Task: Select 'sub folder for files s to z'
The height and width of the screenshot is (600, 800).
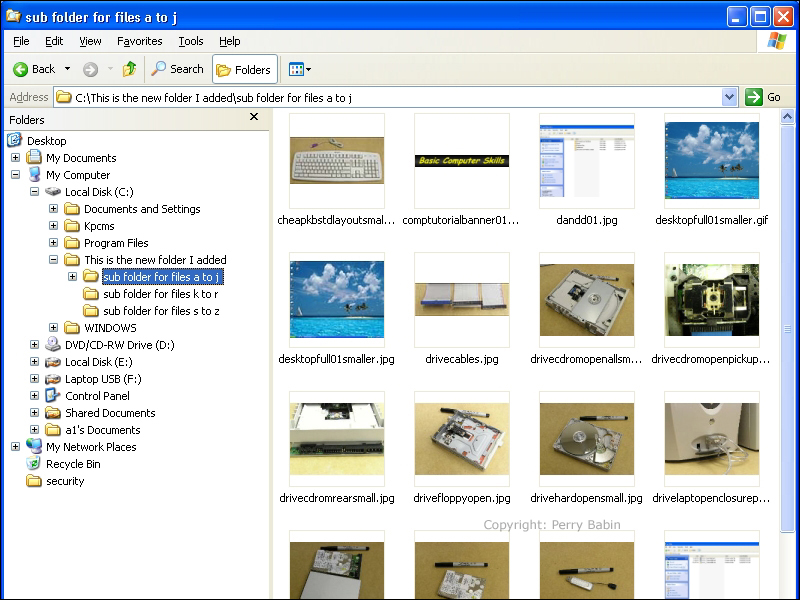Action: 161,311
